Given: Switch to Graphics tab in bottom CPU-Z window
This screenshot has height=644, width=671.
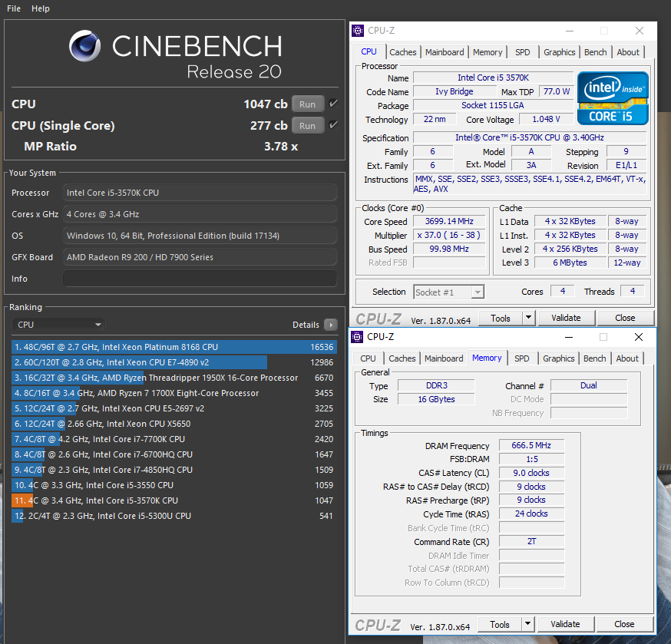Looking at the screenshot, I should tap(558, 358).
